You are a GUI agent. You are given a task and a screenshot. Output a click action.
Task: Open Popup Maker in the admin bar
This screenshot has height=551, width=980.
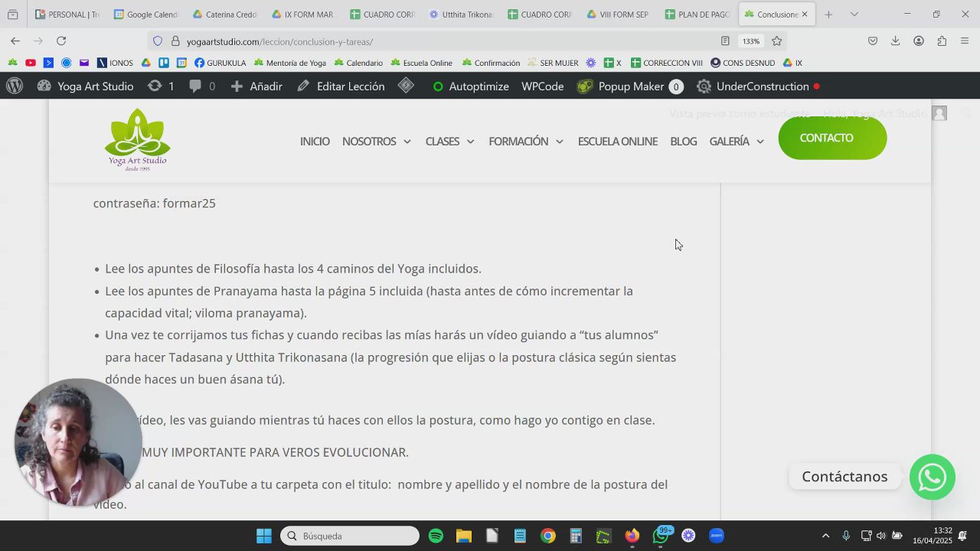point(629,86)
